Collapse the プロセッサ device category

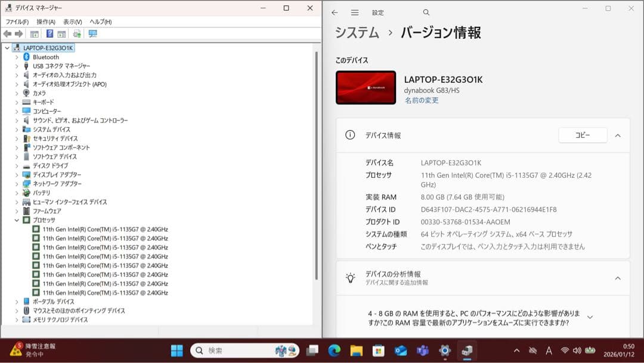tap(17, 220)
